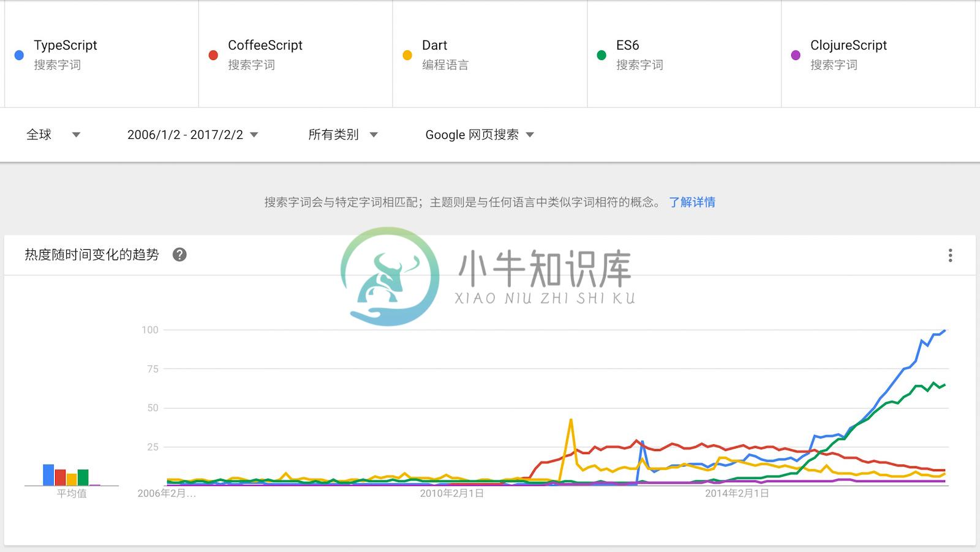Click CoffeeScript red color dot

coord(213,55)
